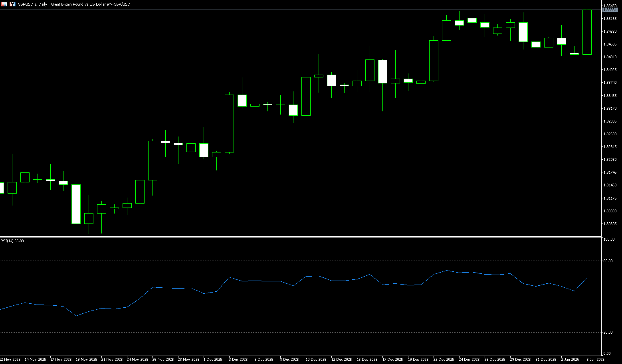622x364 pixels.
Task: Click the 100.00 label on the RSI scale
Action: point(609,239)
